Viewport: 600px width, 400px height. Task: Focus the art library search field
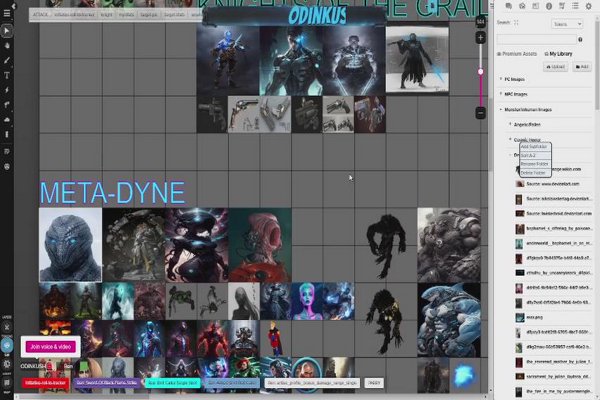[x=536, y=39]
